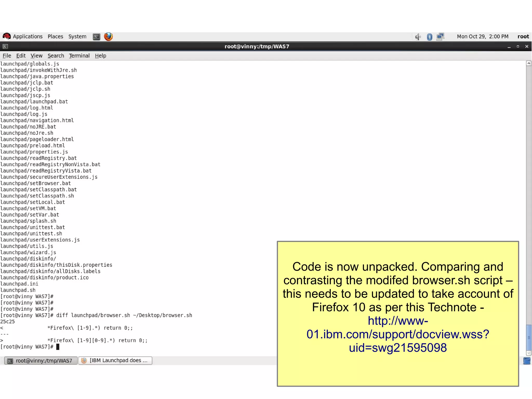Close the terminal window

(527, 47)
